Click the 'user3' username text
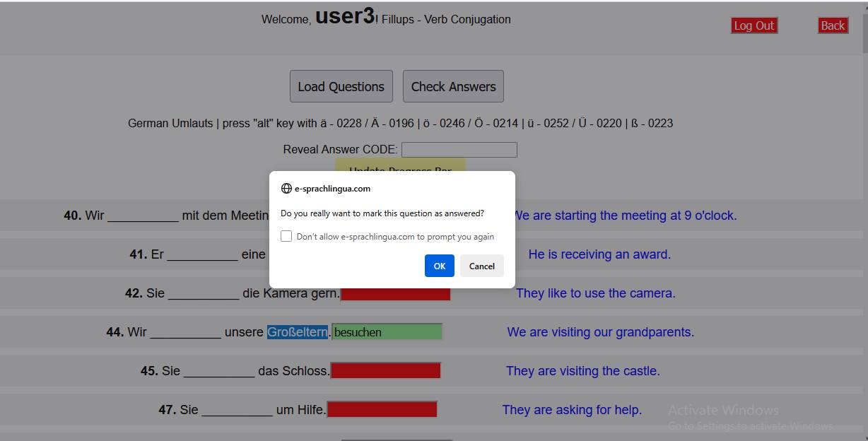The width and height of the screenshot is (868, 441). tap(345, 16)
